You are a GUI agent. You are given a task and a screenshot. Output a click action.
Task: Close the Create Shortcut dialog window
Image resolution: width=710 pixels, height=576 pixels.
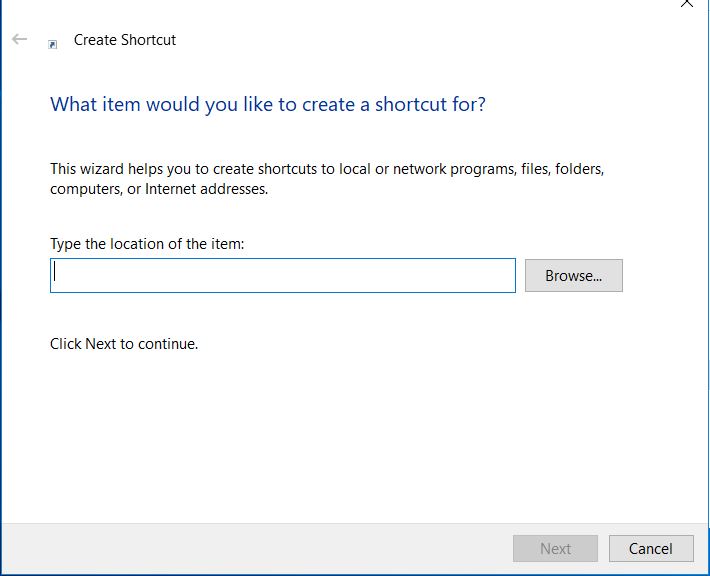[686, 4]
